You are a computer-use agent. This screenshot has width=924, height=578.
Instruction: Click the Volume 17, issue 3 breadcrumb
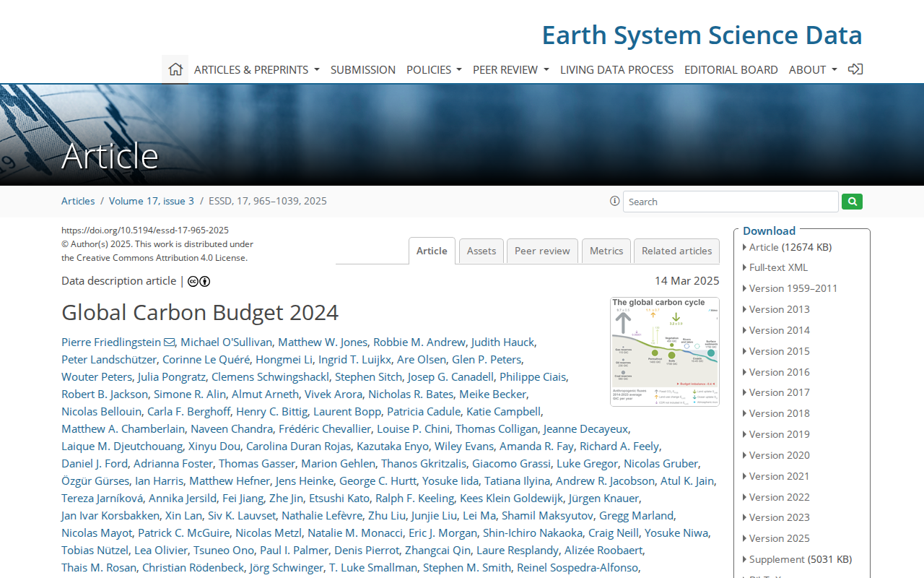pyautogui.click(x=152, y=201)
